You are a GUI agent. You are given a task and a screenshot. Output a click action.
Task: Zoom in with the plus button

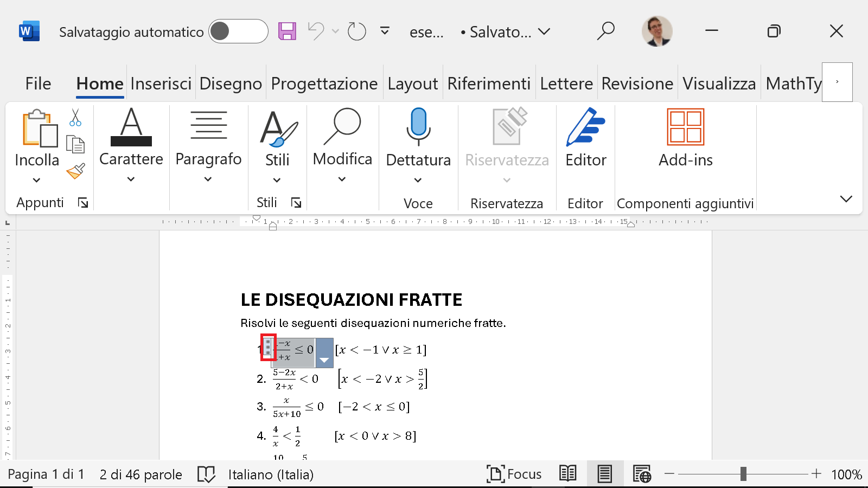coord(816,474)
